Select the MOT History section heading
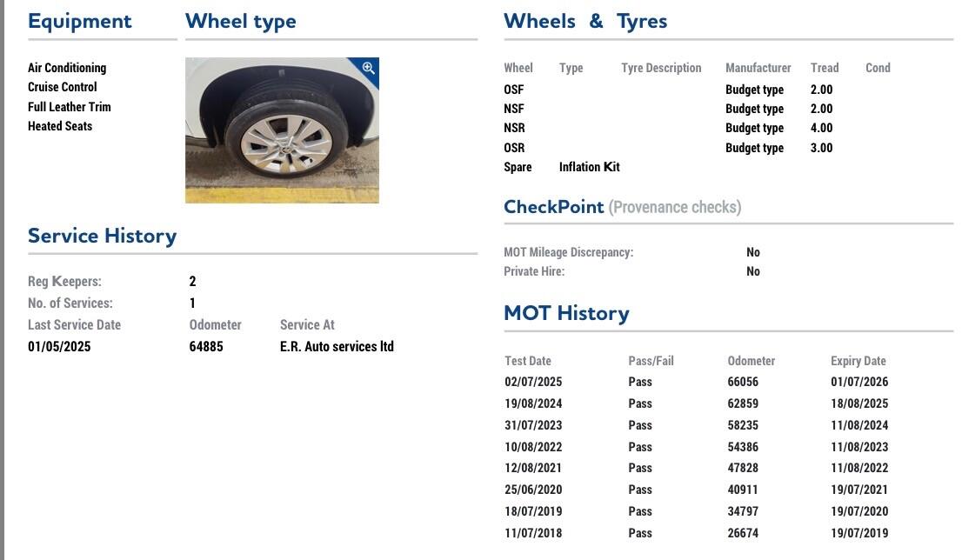The width and height of the screenshot is (962, 560). click(566, 313)
